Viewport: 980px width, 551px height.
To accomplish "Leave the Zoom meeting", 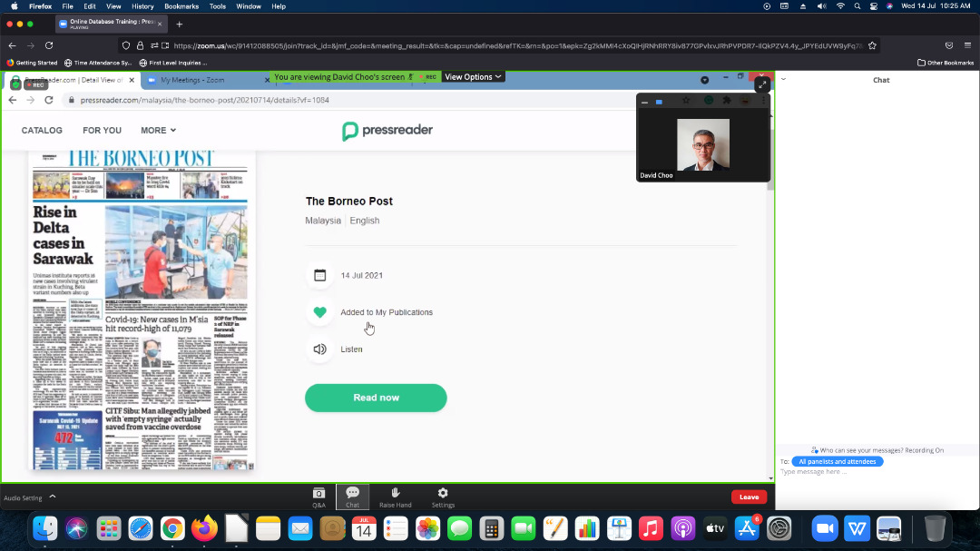I will [749, 497].
